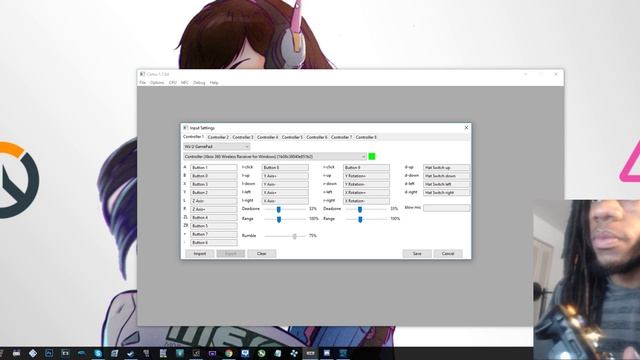Select the d-up Hat Switch up field
Image resolution: width=640 pixels, height=360 pixels.
pos(446,167)
